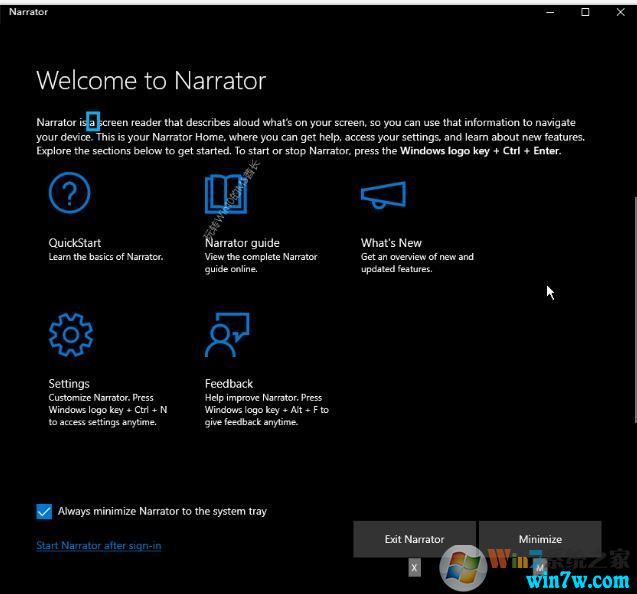Click the "Customize Narrator" description text
Image resolution: width=637 pixels, height=594 pixels.
108,410
